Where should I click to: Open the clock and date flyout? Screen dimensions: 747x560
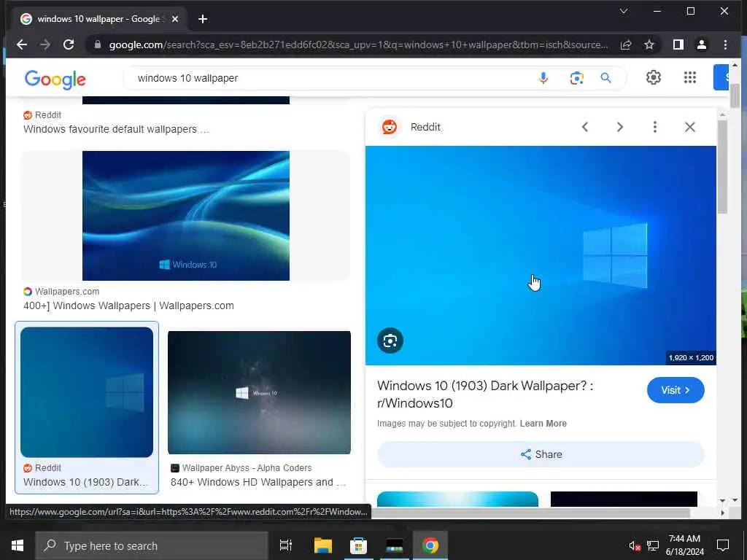[684, 545]
